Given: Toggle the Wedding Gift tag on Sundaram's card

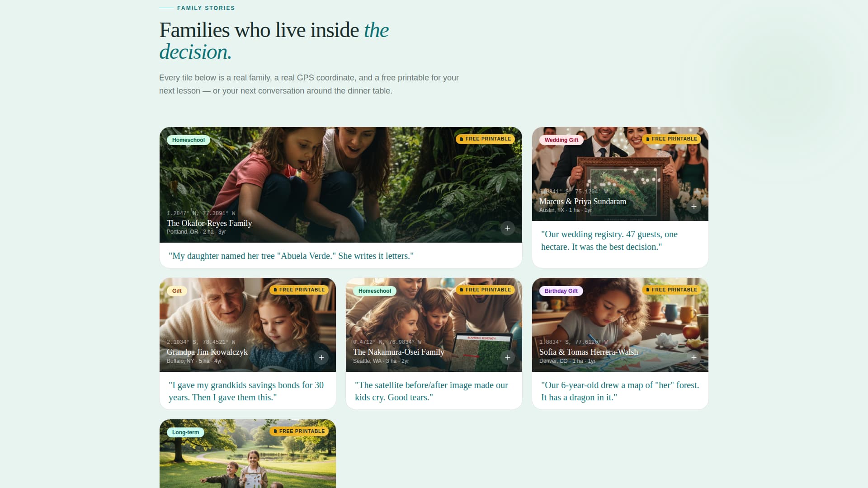Looking at the screenshot, I should 561,140.
